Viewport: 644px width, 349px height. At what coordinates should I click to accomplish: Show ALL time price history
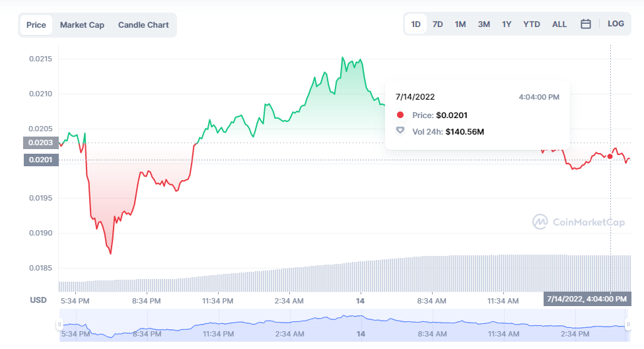click(559, 24)
